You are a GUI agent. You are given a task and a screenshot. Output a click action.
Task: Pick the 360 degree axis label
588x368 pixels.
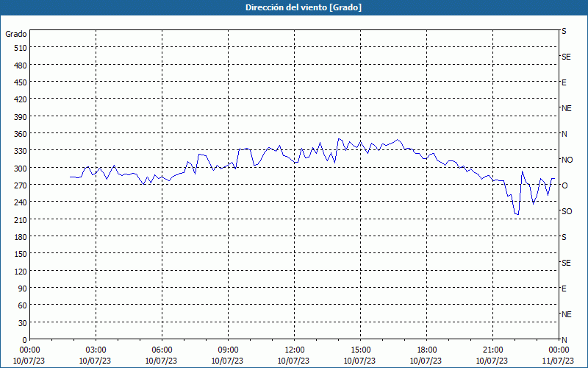pyautogui.click(x=21, y=134)
